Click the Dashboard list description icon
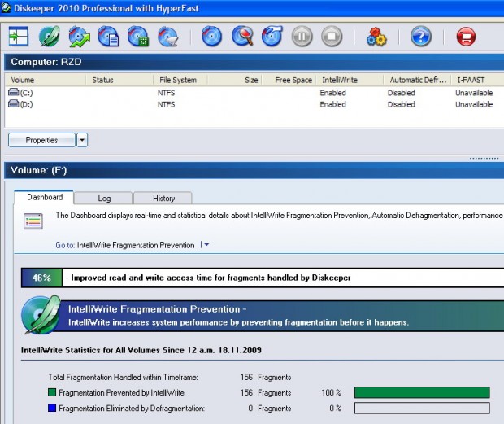This screenshot has height=424, width=504. pos(33,221)
